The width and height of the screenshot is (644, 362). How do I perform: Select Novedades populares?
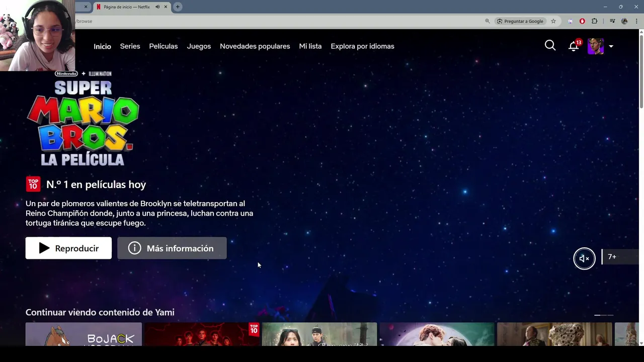point(255,46)
